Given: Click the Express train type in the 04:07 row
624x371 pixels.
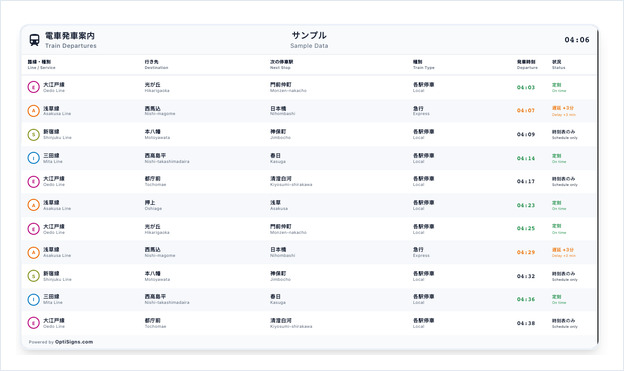Looking at the screenshot, I should (421, 111).
